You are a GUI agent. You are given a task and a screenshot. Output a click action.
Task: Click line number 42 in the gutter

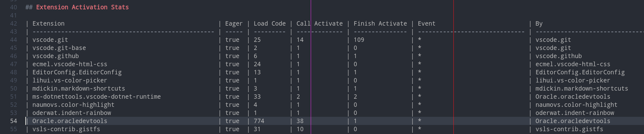(x=13, y=23)
